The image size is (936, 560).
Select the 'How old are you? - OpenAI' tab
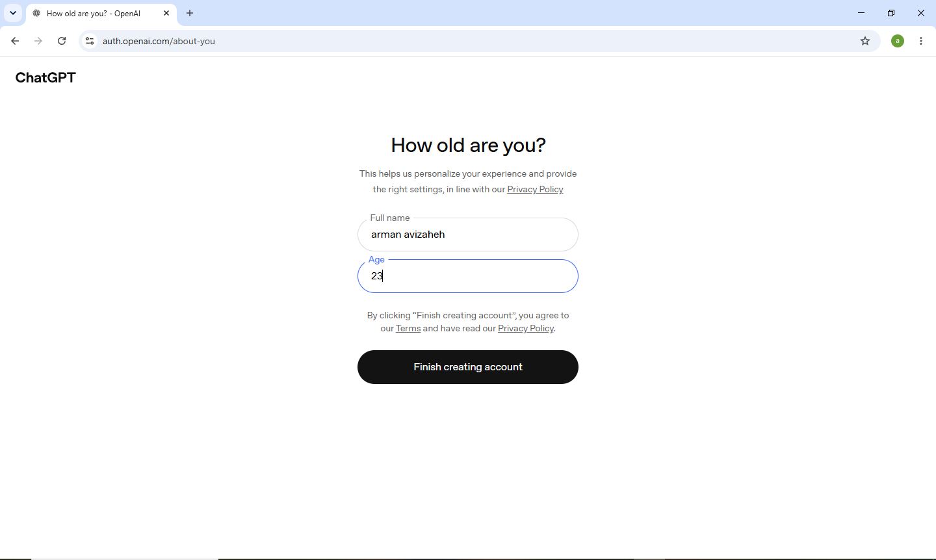pyautogui.click(x=101, y=13)
